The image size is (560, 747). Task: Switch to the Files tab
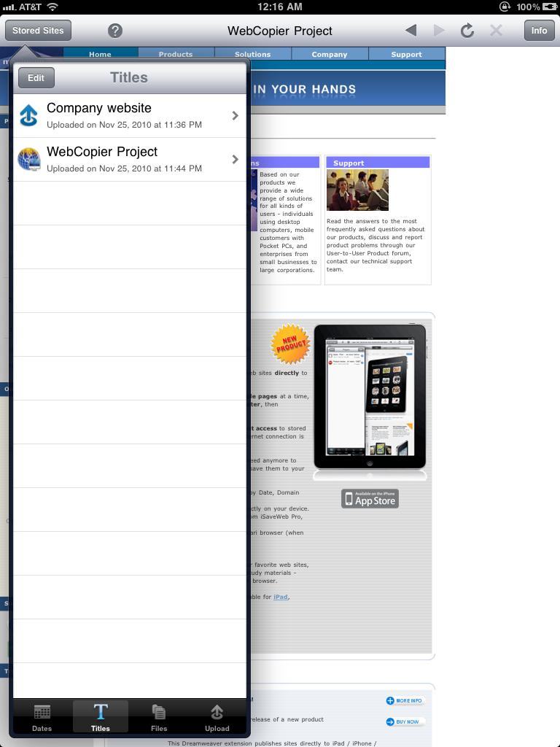[x=158, y=718]
